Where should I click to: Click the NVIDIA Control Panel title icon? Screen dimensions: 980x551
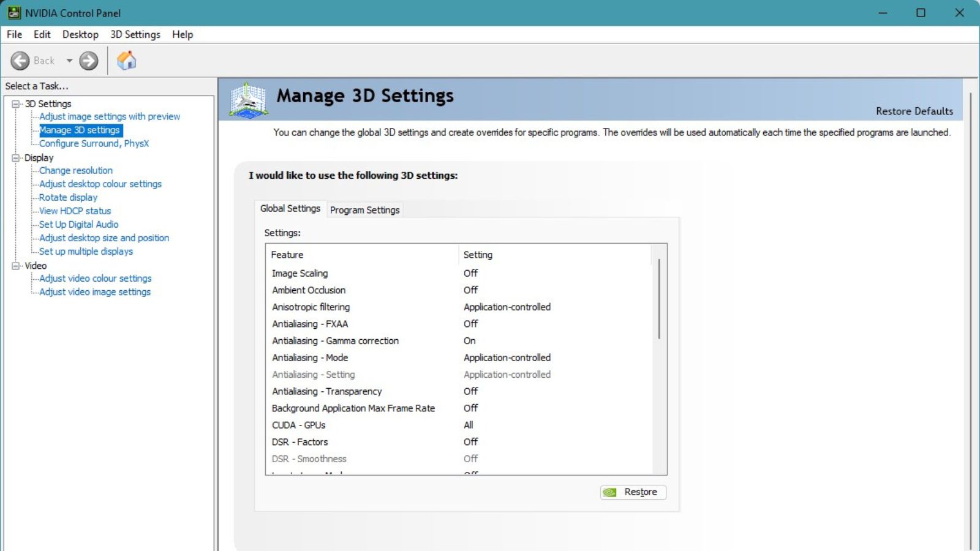[14, 13]
